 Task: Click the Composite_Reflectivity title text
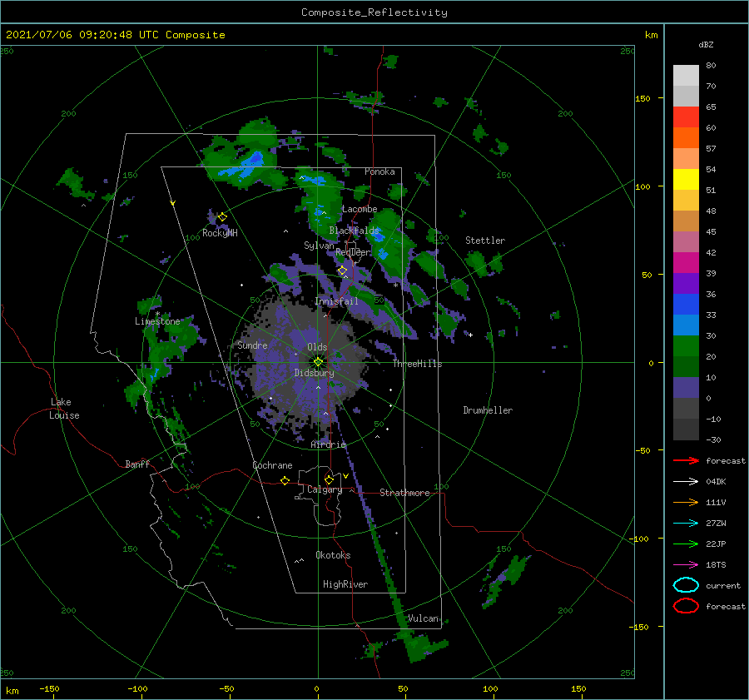(374, 12)
